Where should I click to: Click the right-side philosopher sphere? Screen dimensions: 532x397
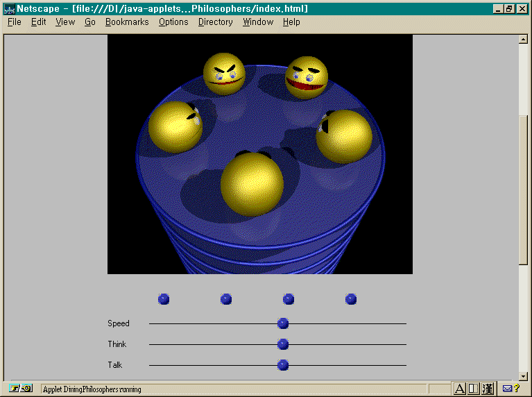click(x=344, y=137)
